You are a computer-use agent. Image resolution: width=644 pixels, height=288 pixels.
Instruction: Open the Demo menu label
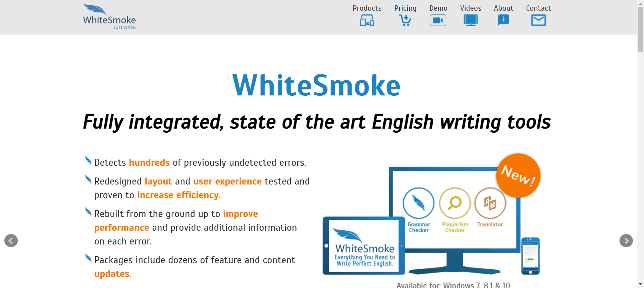click(x=438, y=8)
